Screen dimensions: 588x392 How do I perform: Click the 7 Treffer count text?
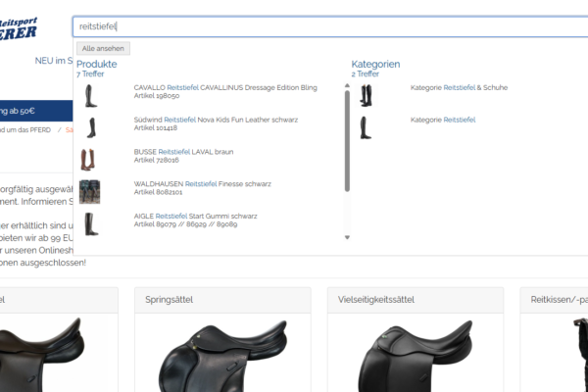tap(90, 74)
